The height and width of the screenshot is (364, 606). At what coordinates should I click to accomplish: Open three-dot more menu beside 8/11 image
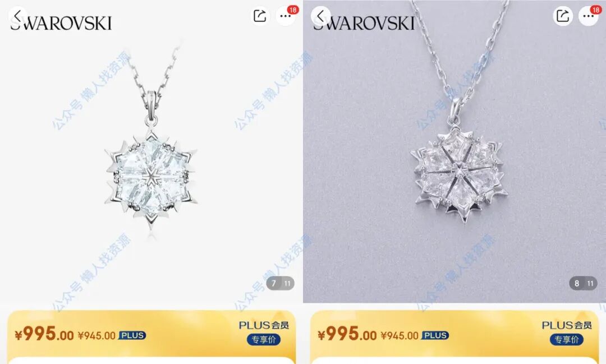pos(588,16)
